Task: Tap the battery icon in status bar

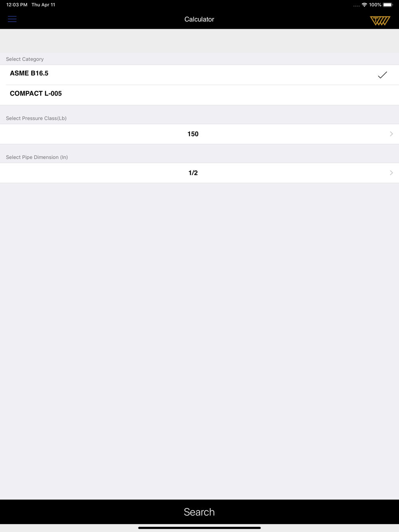Action: [388, 5]
